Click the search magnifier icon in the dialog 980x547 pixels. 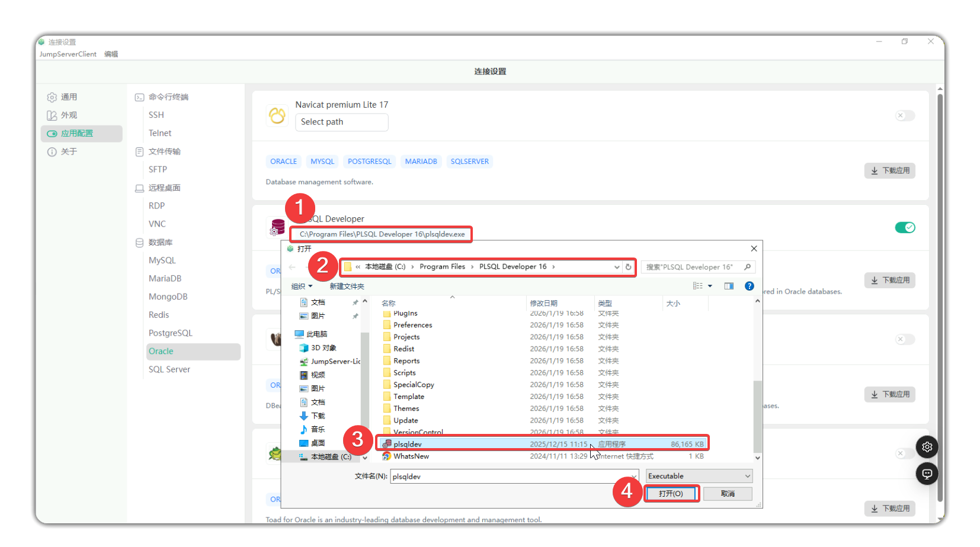point(747,267)
